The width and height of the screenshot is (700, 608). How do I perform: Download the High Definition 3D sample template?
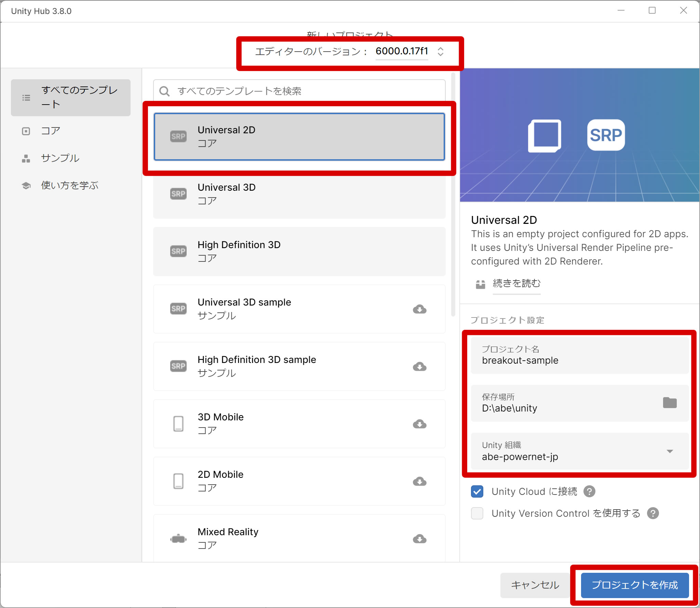pyautogui.click(x=419, y=367)
